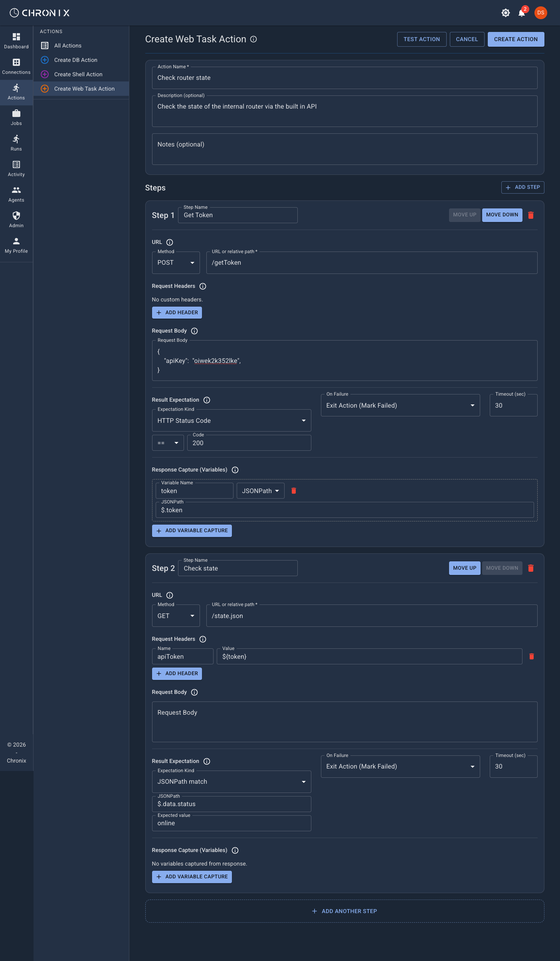Viewport: 560px width, 961px height.
Task: Open Step 2 On Failure dropdown
Action: [400, 767]
